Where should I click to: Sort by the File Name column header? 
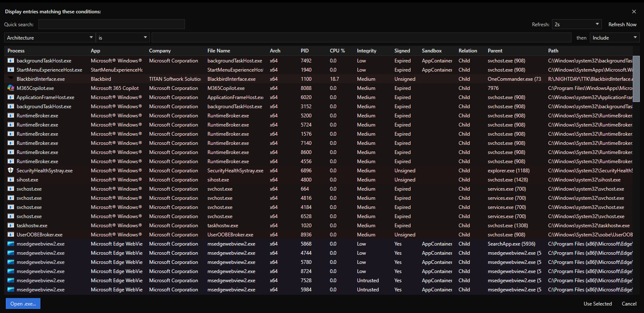point(219,51)
